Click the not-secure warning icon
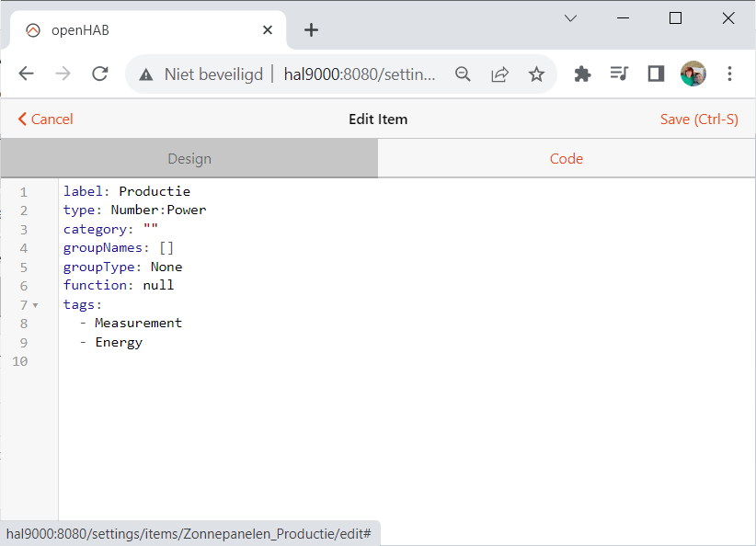756x546 pixels. (x=145, y=74)
